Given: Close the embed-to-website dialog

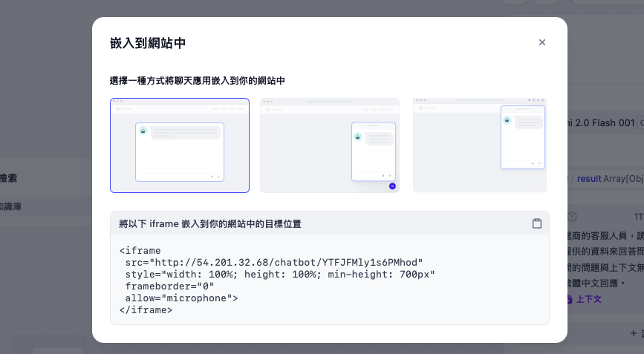Looking at the screenshot, I should pyautogui.click(x=542, y=42).
